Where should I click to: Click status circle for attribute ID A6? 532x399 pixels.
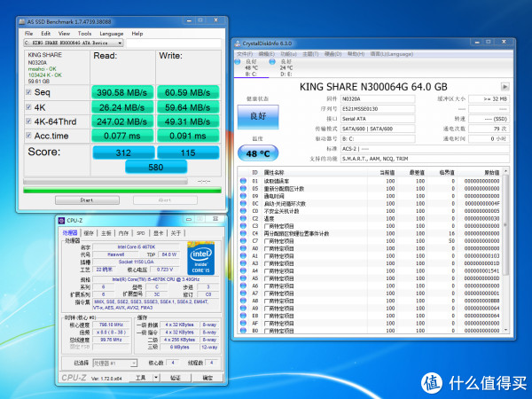point(243,286)
